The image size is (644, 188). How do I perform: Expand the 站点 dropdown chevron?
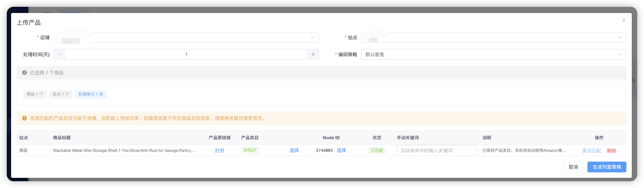620,38
